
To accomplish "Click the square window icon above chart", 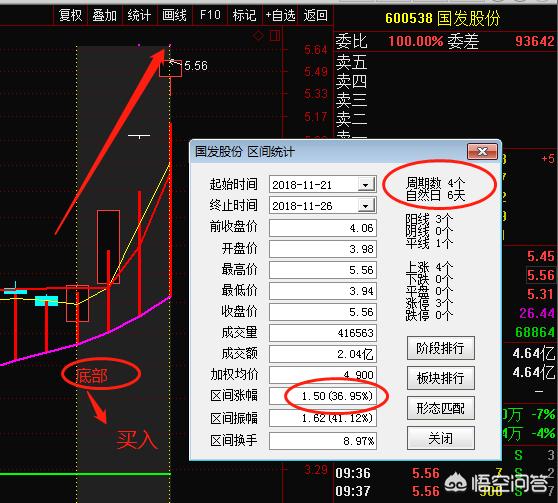I will 275,36.
